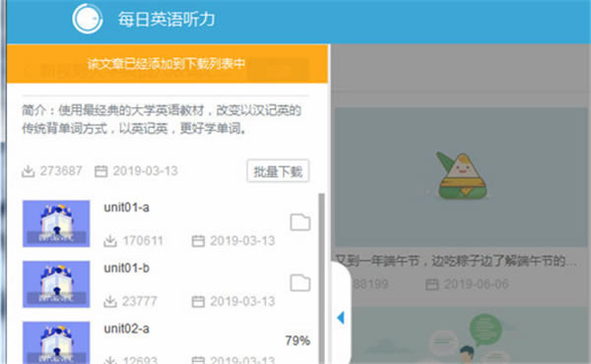Screen dimensions: 591x364
Task: Select the unit01-b title
Action: point(126,268)
